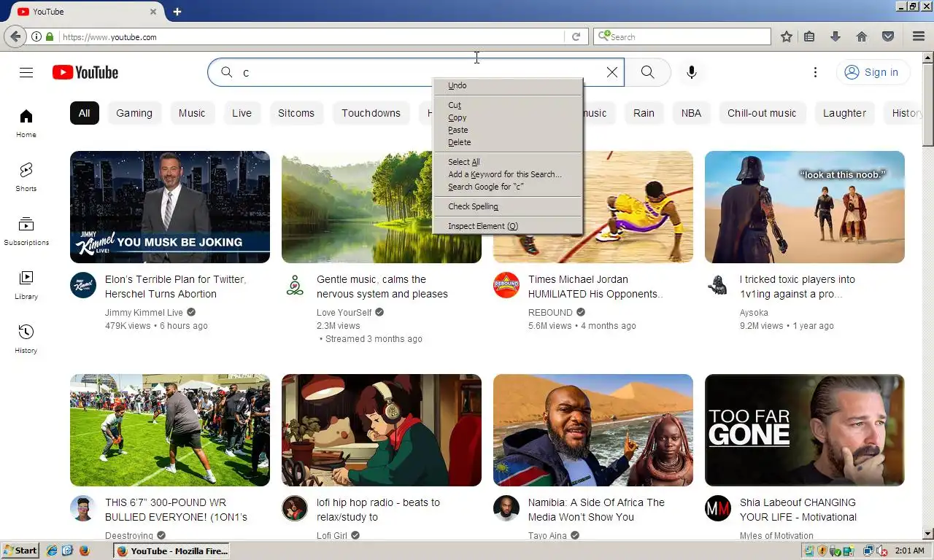Image resolution: width=934 pixels, height=560 pixels.
Task: Reload the page with refresh button
Action: (576, 36)
